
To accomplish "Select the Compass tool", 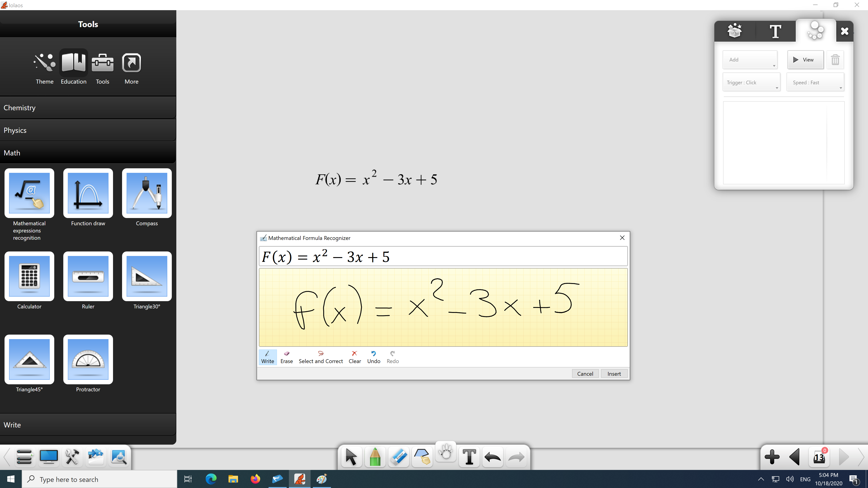I will 146,193.
